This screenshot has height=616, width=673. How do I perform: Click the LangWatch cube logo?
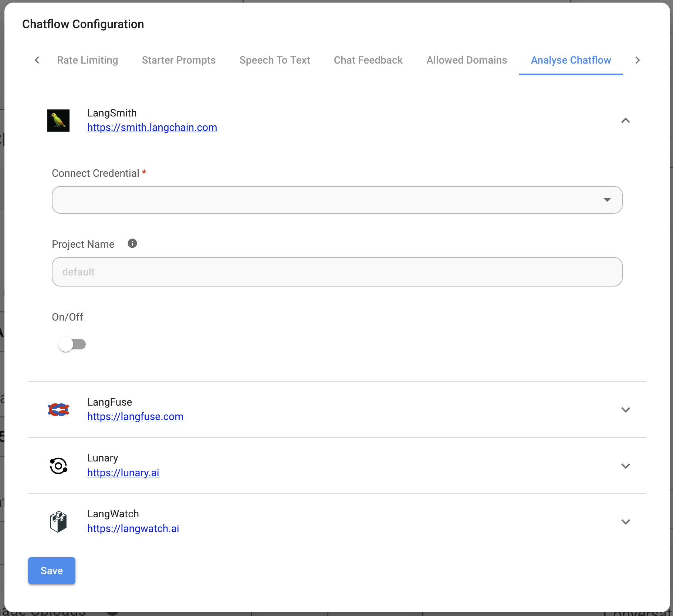[x=58, y=521]
